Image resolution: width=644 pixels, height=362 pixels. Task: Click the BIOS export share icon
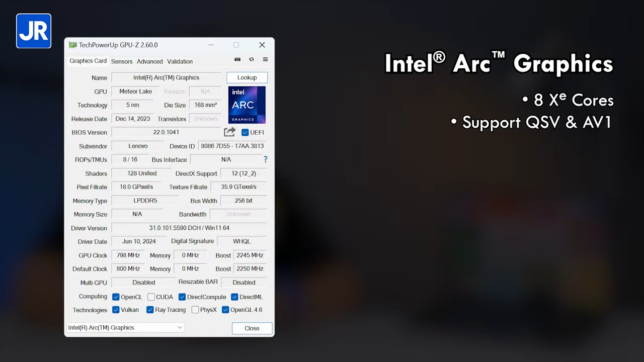coord(229,132)
